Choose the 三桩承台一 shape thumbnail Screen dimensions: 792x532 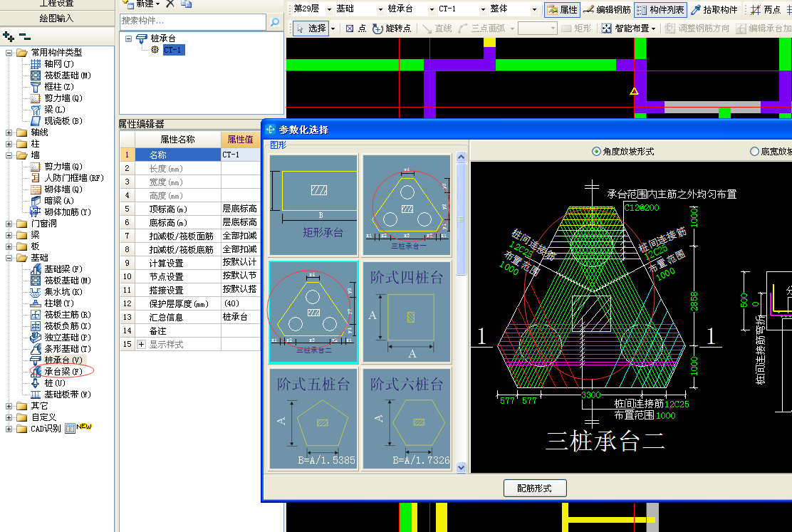pos(407,204)
